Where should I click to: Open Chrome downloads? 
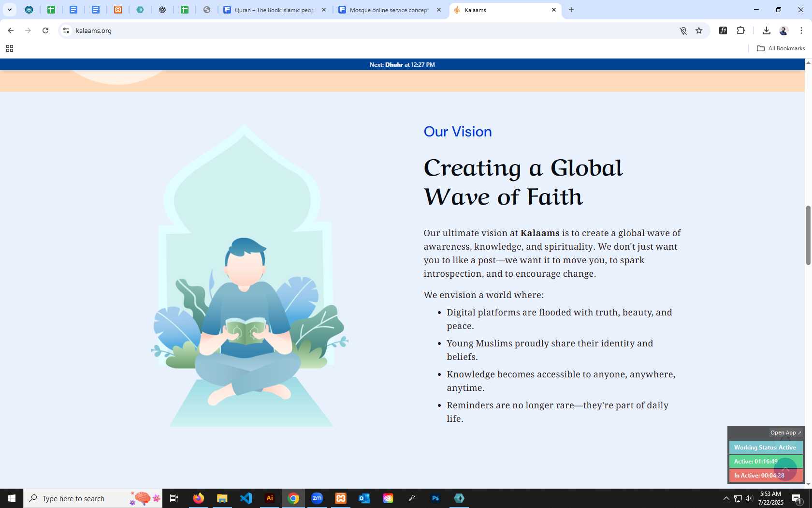[x=766, y=30]
